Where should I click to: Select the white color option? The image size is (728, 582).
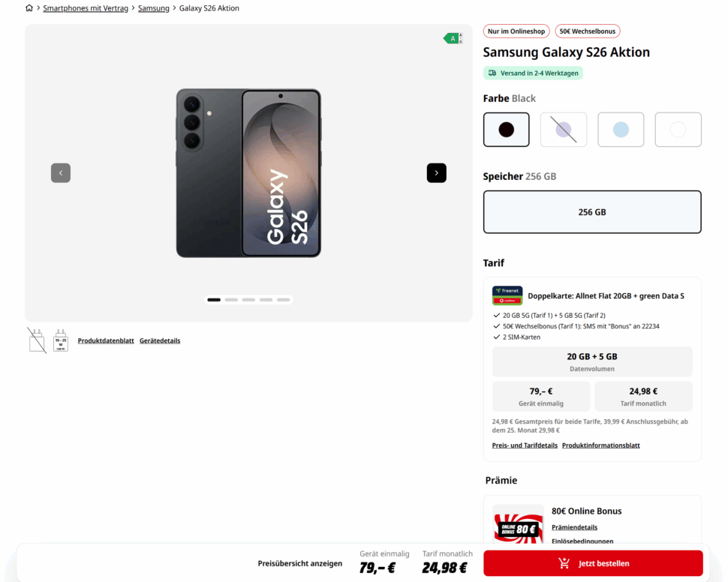click(678, 130)
